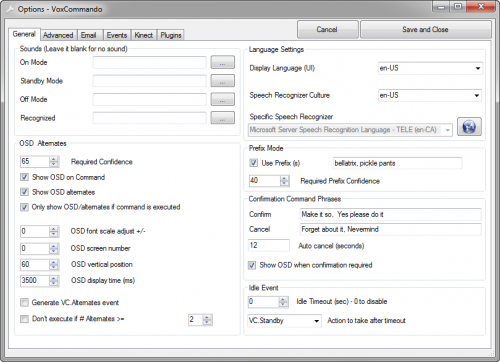
Task: Open Display Language (UI) dropdown
Action: (x=430, y=68)
